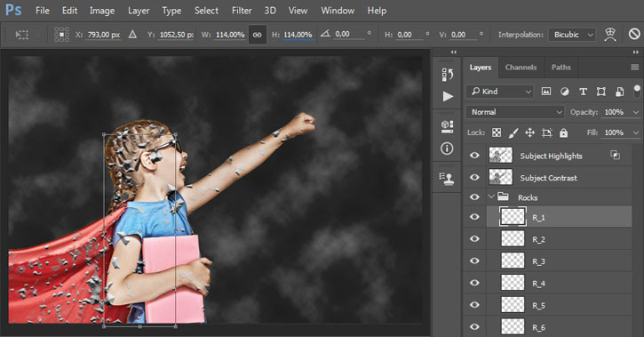Open the Info panel icon

point(447,148)
